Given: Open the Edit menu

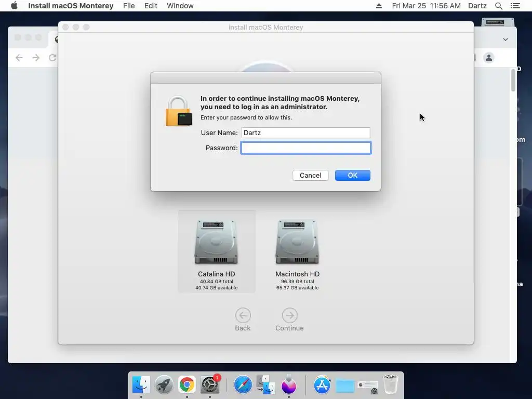Looking at the screenshot, I should [151, 6].
